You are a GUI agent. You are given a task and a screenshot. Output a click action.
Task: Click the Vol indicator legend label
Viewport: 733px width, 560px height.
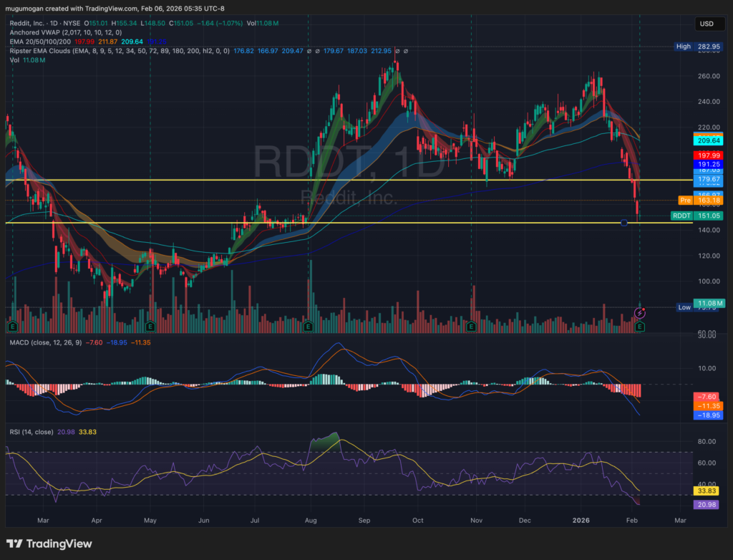[14, 60]
